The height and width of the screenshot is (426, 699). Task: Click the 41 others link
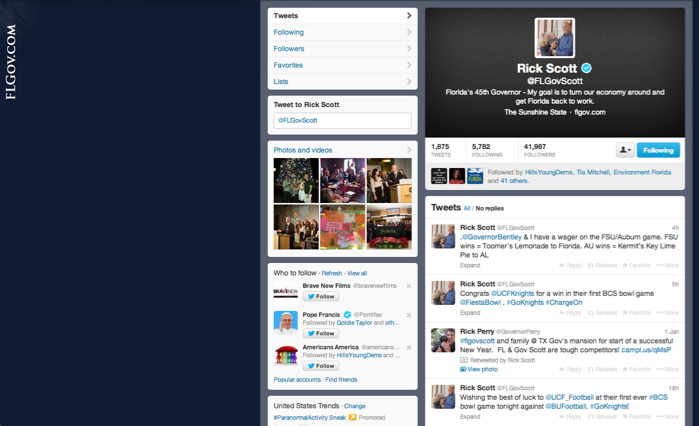(x=514, y=181)
